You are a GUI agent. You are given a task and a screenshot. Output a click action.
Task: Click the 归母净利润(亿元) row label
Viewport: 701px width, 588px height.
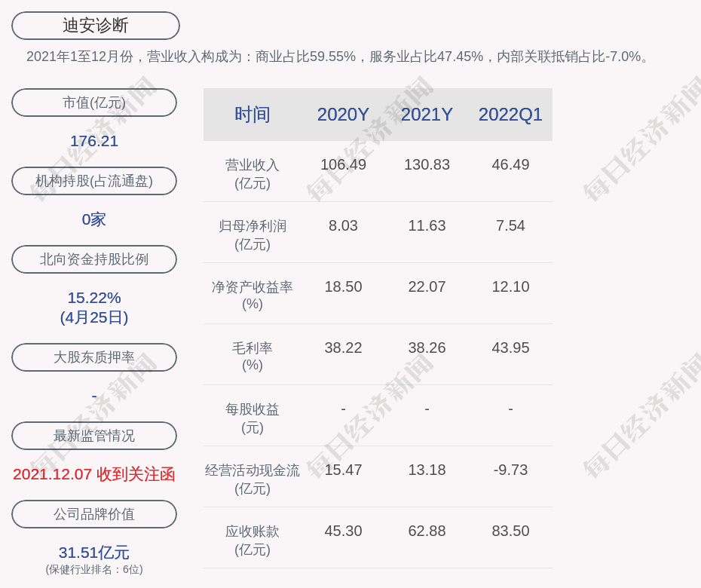(x=253, y=234)
